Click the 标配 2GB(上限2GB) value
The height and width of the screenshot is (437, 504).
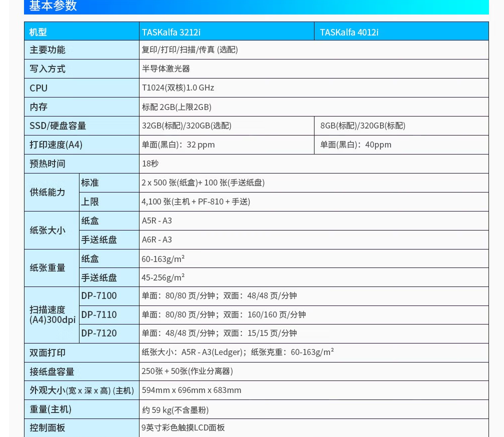tap(176, 107)
